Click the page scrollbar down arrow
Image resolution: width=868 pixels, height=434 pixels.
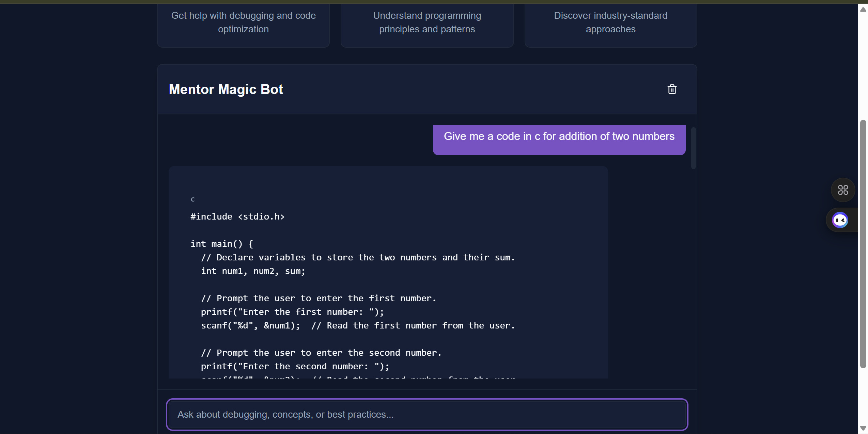tap(863, 428)
